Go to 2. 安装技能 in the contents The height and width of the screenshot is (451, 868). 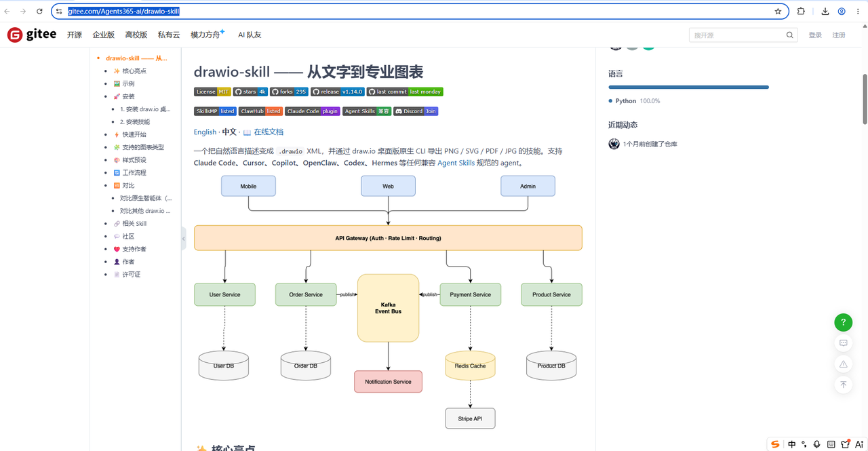(x=135, y=122)
